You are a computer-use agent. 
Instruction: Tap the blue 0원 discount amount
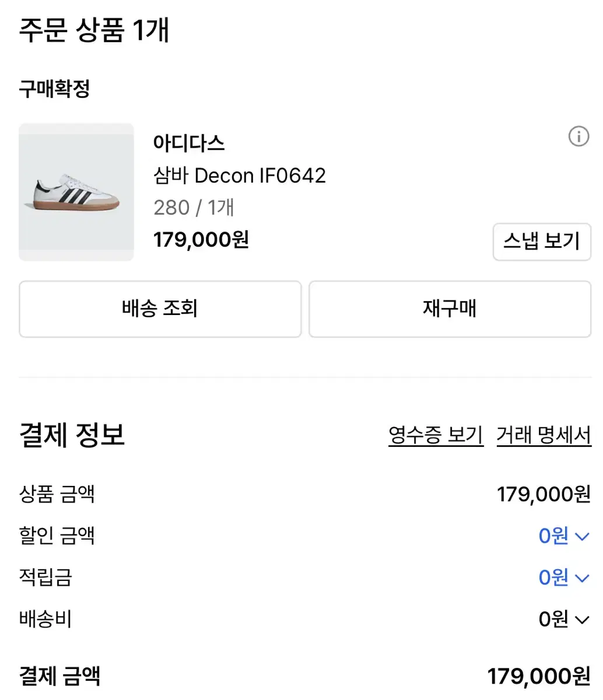tap(553, 535)
